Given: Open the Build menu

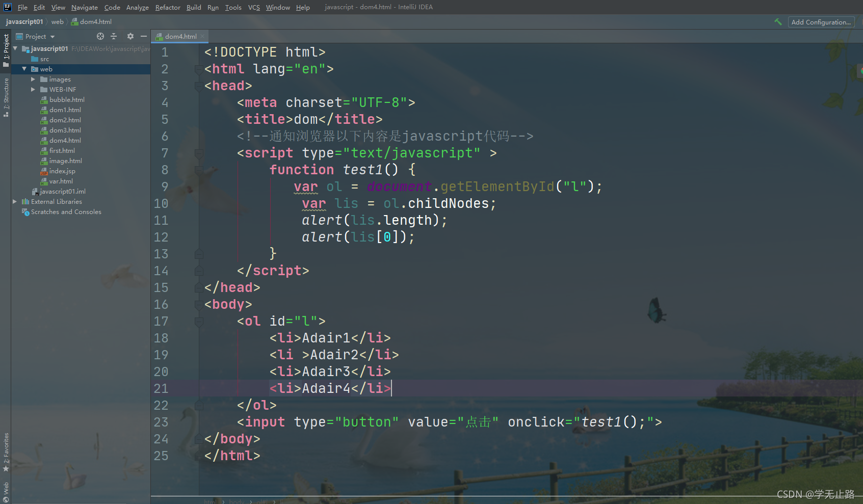Looking at the screenshot, I should click(x=194, y=7).
